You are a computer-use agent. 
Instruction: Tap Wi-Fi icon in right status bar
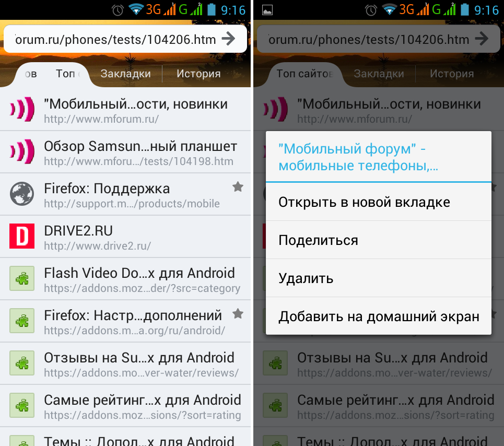coord(389,9)
